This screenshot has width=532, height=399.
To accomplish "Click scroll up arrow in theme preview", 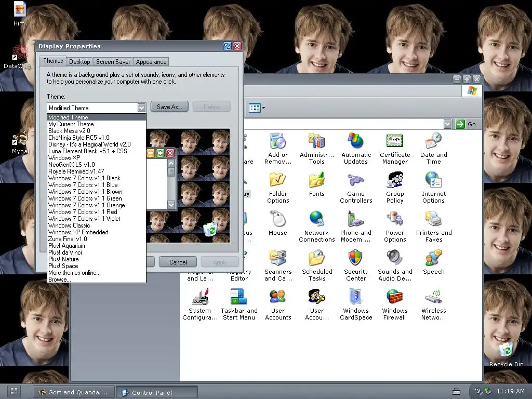I will coord(171,163).
